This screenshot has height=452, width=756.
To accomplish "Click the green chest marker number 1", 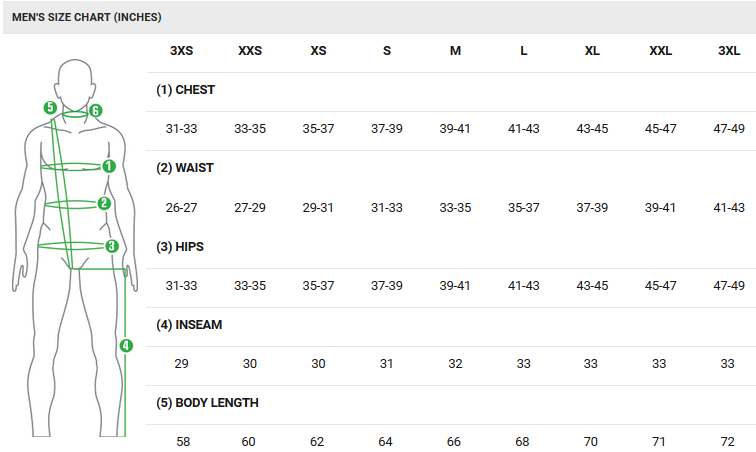I will (x=109, y=166).
